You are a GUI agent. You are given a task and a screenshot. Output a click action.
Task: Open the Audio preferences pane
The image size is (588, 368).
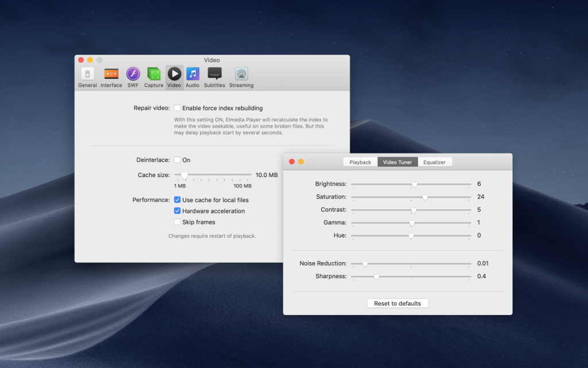(192, 78)
